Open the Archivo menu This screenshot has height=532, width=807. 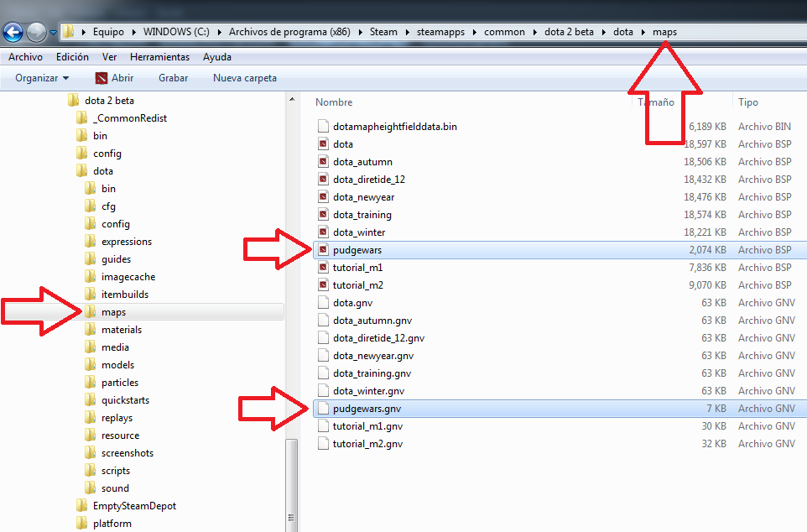25,57
